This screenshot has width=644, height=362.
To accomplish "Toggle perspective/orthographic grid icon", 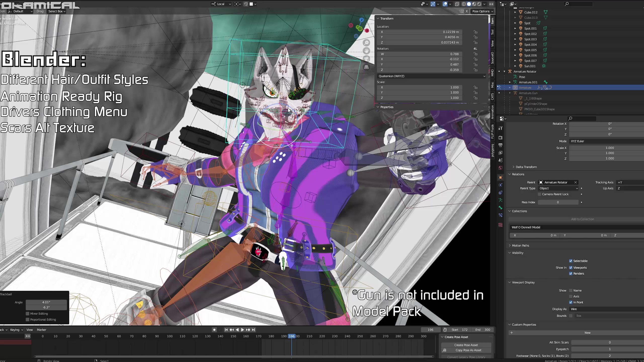I will click(x=367, y=67).
